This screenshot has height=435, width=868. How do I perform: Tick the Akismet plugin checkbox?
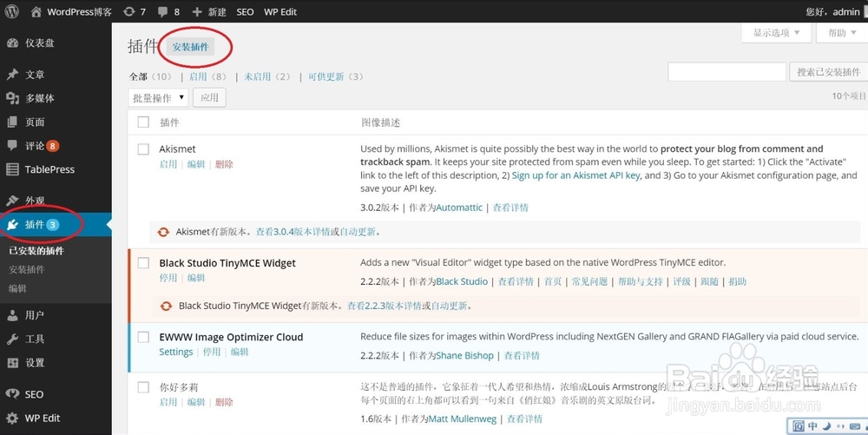(144, 149)
